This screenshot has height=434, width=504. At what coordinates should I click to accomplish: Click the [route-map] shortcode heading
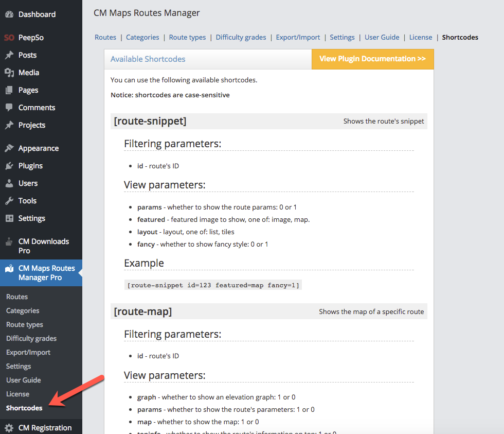[143, 312]
